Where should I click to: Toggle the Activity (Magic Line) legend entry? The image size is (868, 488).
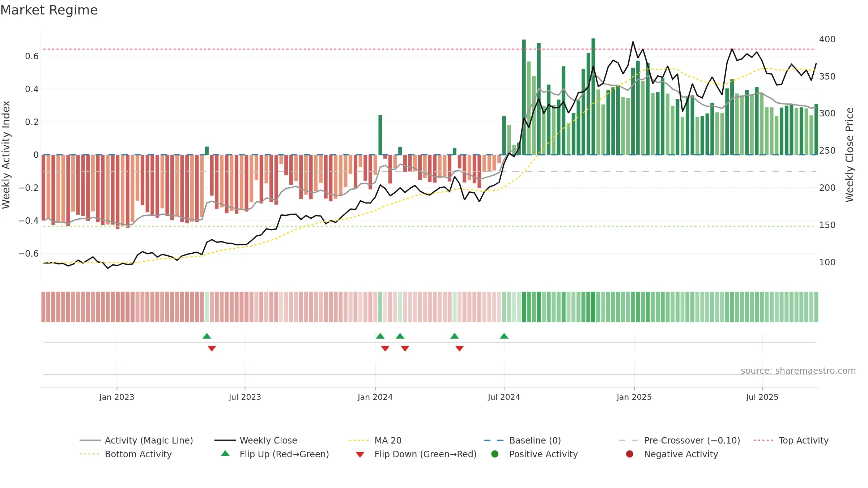136,440
